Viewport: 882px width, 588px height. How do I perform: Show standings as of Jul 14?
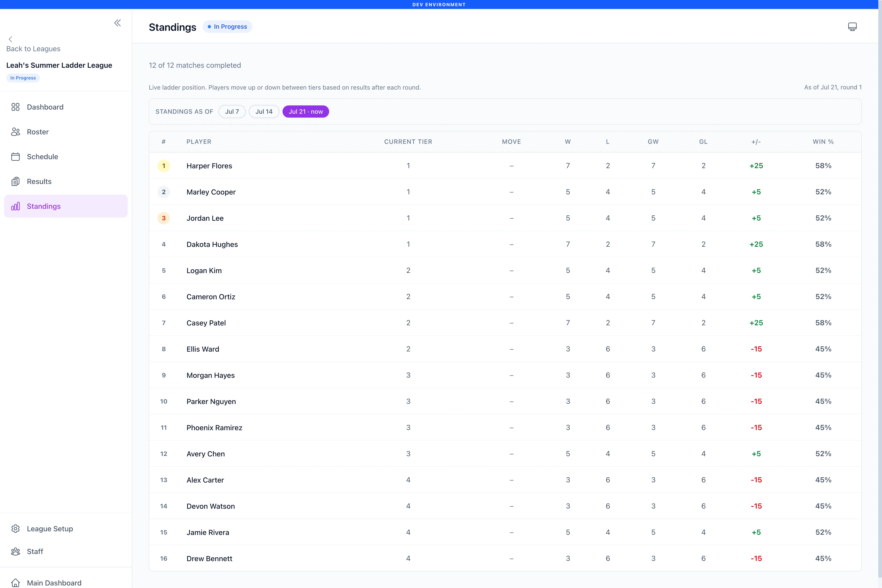tap(264, 111)
